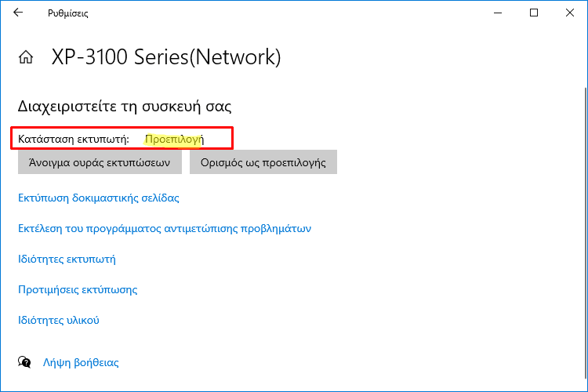Print a test page (Εκτύπωση δοκιμαστικής σελίδας)
The height and width of the screenshot is (392, 588).
[x=99, y=198]
